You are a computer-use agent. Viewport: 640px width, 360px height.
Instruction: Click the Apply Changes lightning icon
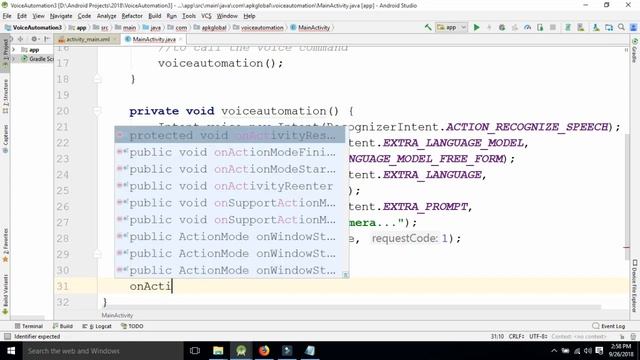(489, 27)
